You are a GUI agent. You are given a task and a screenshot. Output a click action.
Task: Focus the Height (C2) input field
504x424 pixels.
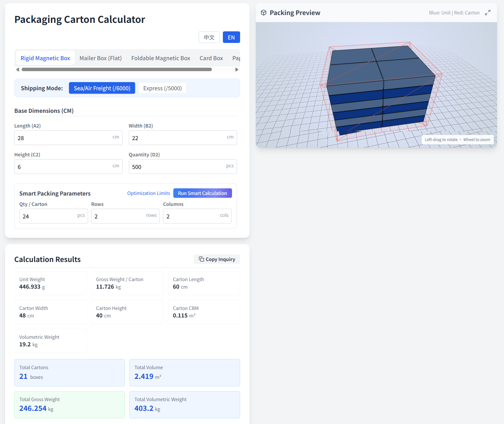pos(68,167)
